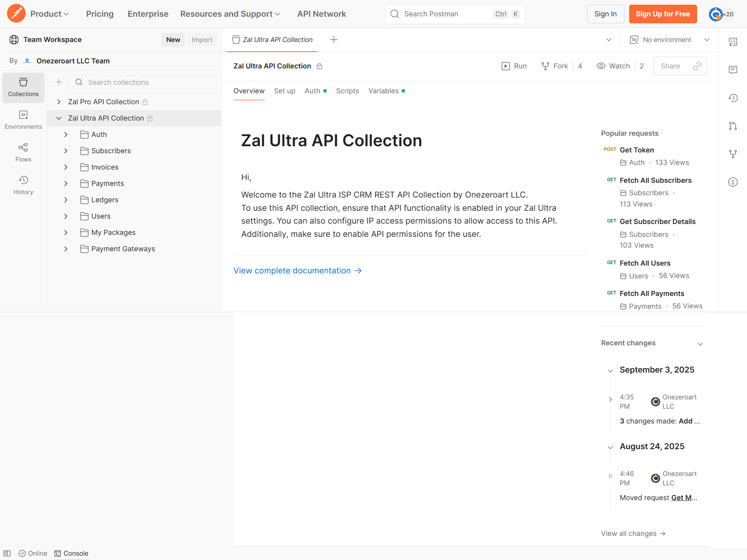
Task: Open comments icon in right sidebar
Action: (x=733, y=70)
